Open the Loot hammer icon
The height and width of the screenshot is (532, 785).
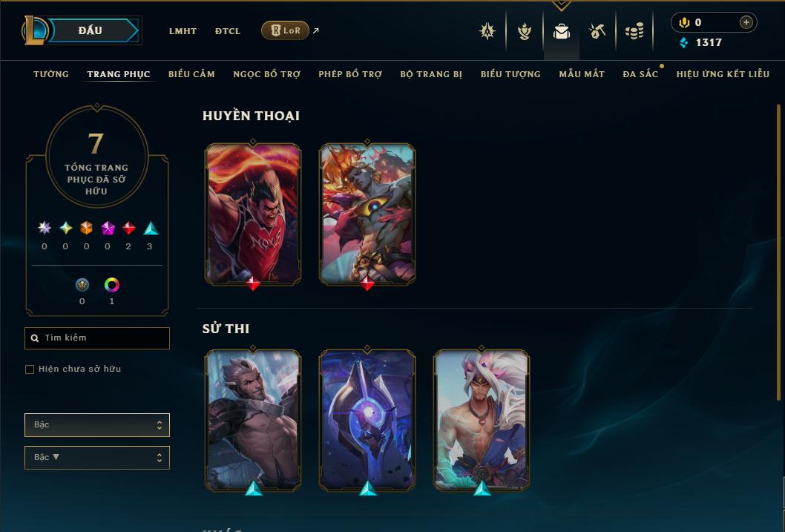click(x=597, y=31)
